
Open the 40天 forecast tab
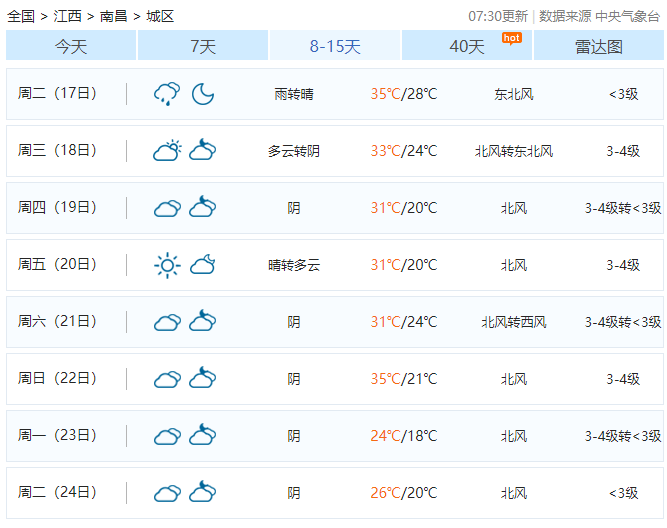click(x=467, y=46)
